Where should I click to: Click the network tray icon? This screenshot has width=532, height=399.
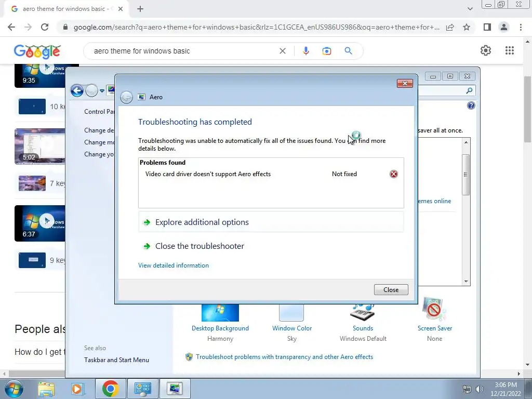pyautogui.click(x=467, y=389)
